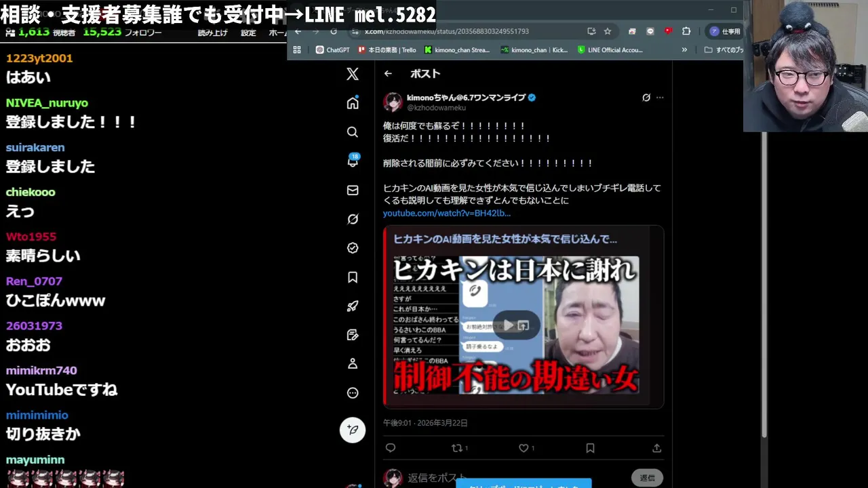
Task: Open the post's three-dot more menu
Action: tap(660, 98)
